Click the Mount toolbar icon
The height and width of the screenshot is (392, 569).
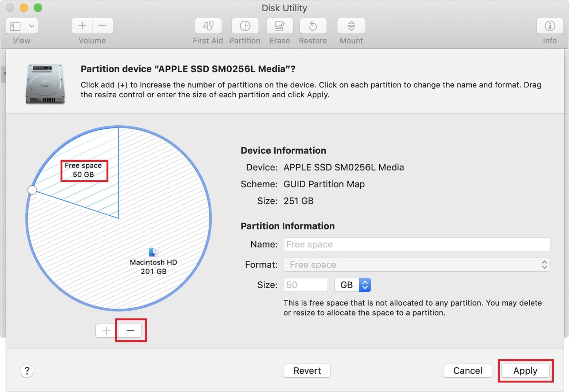351,26
